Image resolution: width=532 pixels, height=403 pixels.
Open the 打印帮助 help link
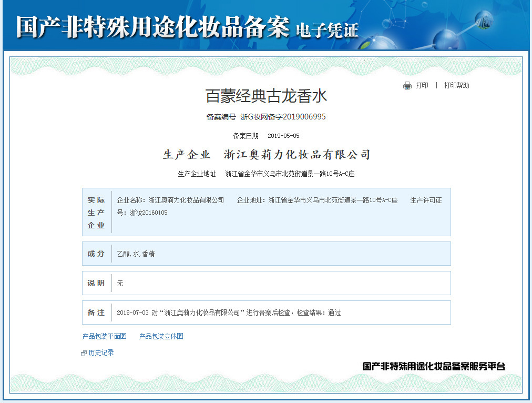pos(456,85)
